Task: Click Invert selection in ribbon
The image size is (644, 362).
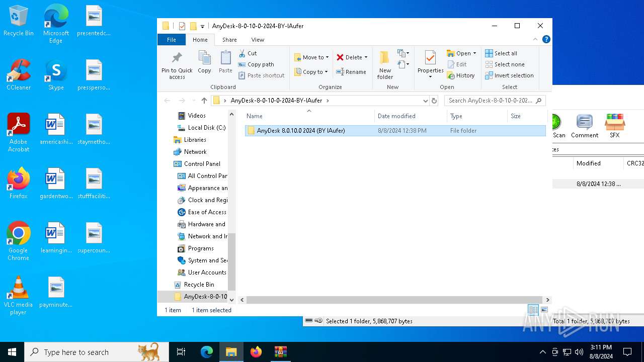Action: point(509,75)
